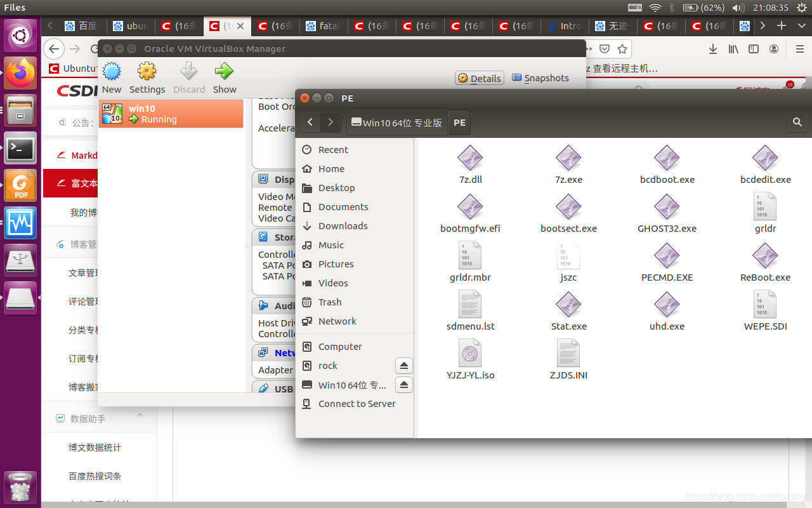
Task: Click Show arrow in VirtualBox toolbar
Action: (225, 78)
